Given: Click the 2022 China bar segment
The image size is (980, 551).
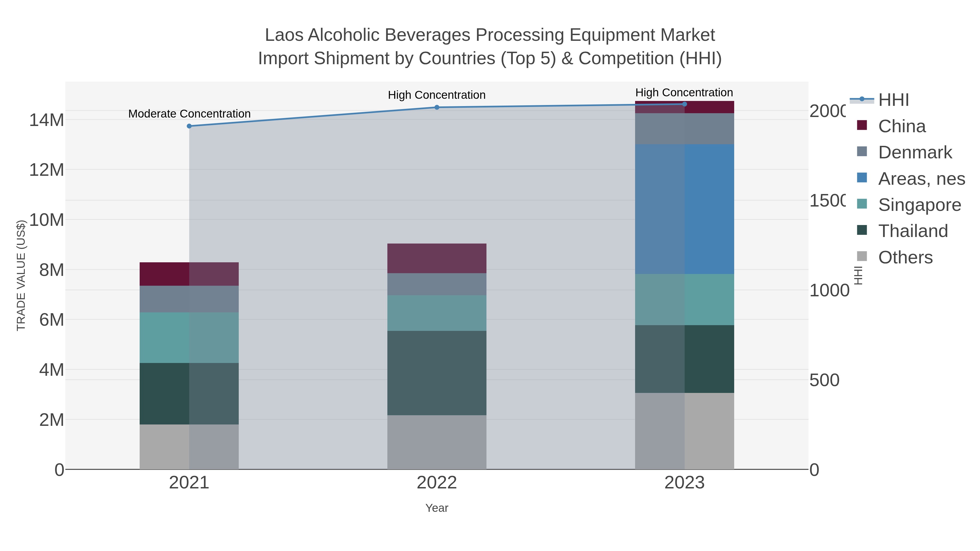Looking at the screenshot, I should [437, 258].
